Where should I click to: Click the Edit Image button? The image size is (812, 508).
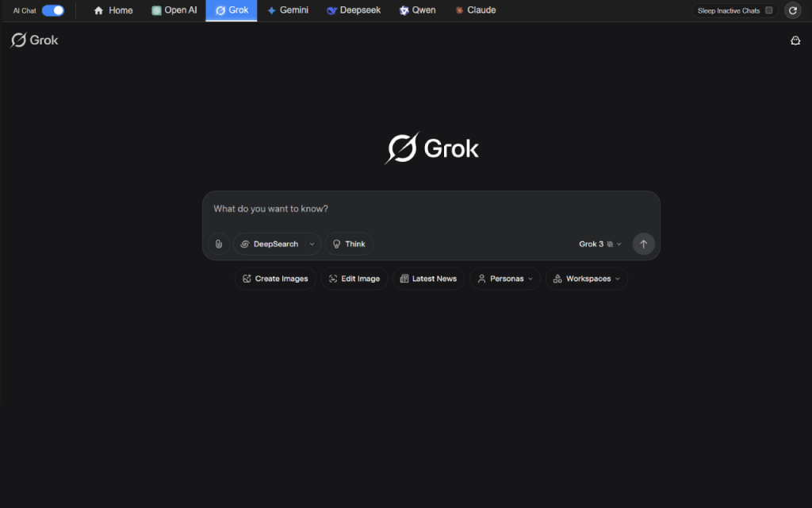tap(354, 279)
